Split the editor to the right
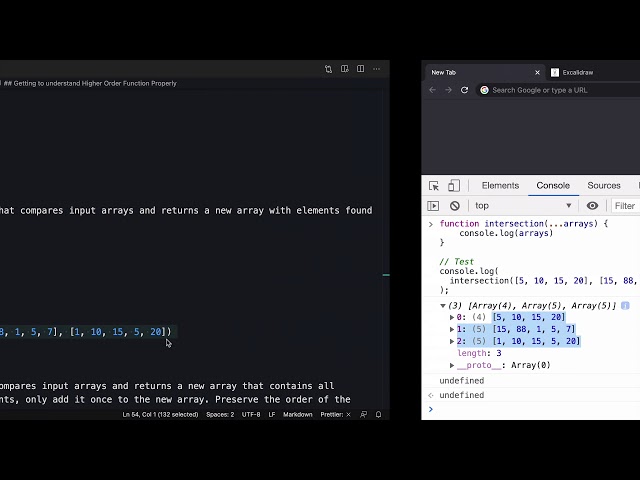The height and width of the screenshot is (480, 640). 360,69
